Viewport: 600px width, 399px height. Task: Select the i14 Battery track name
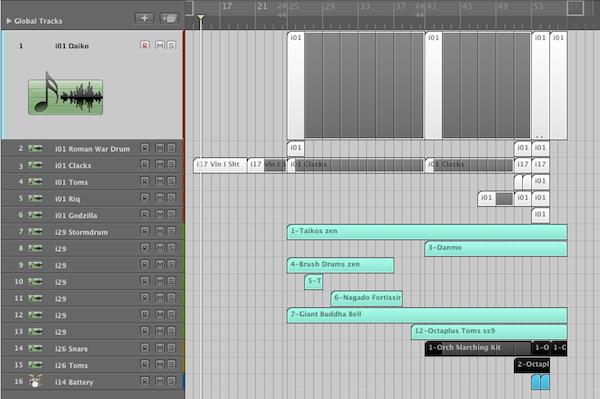[x=74, y=382]
